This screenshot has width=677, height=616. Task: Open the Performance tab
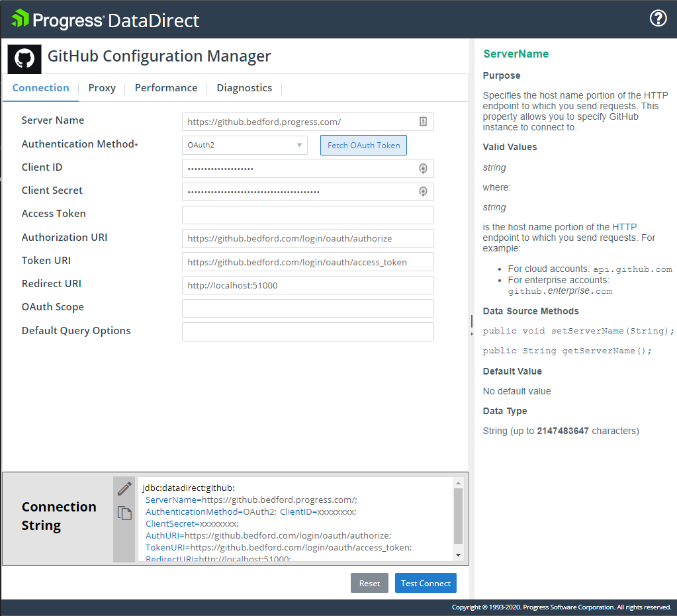(166, 87)
